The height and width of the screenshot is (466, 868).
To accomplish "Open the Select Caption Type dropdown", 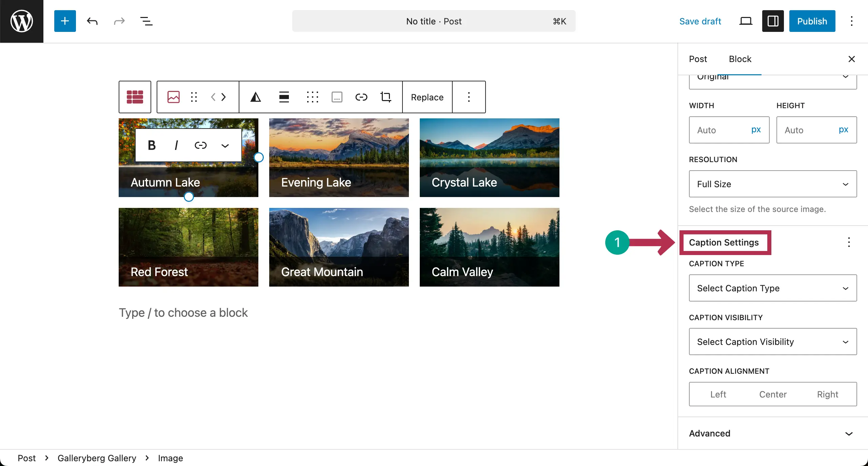I will [x=773, y=288].
